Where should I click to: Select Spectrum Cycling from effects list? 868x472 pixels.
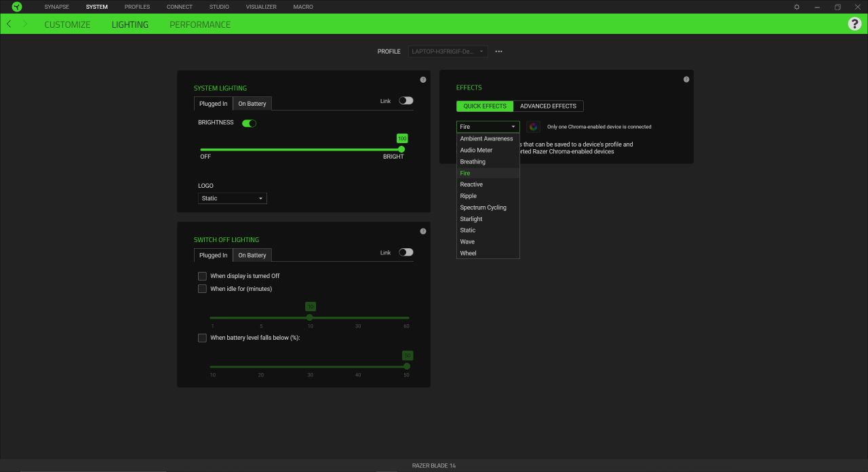(483, 208)
